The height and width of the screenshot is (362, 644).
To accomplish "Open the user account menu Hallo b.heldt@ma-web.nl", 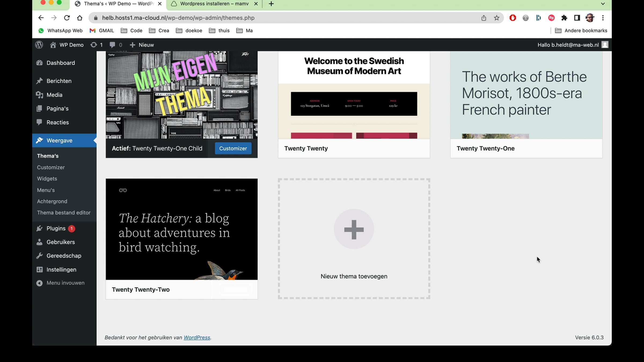I will 573,45.
